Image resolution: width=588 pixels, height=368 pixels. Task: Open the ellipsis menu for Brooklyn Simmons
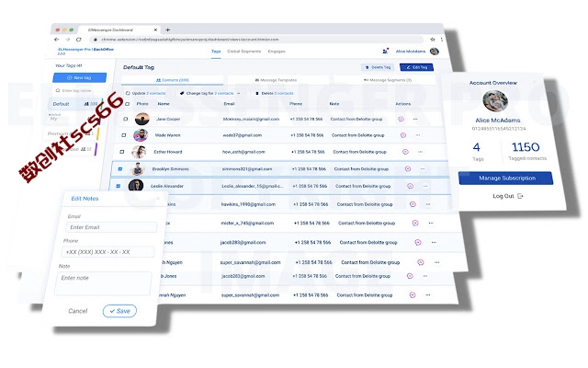[423, 169]
